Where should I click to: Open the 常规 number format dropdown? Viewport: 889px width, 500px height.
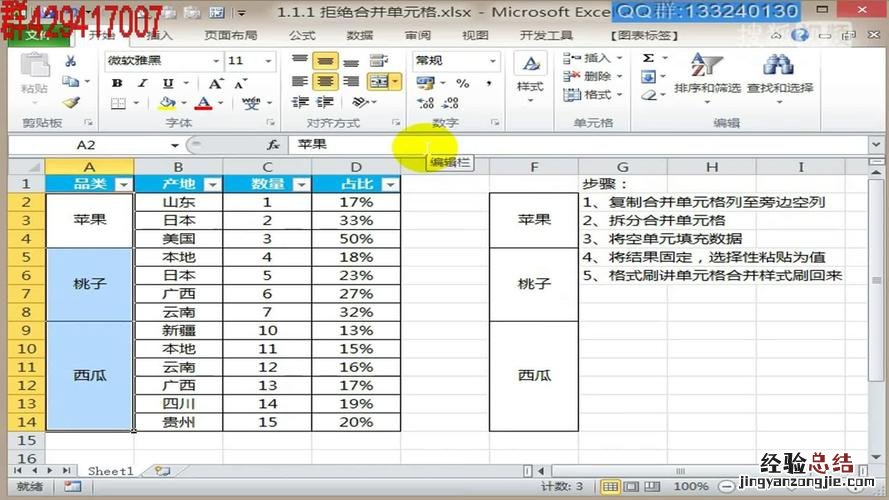[492, 61]
